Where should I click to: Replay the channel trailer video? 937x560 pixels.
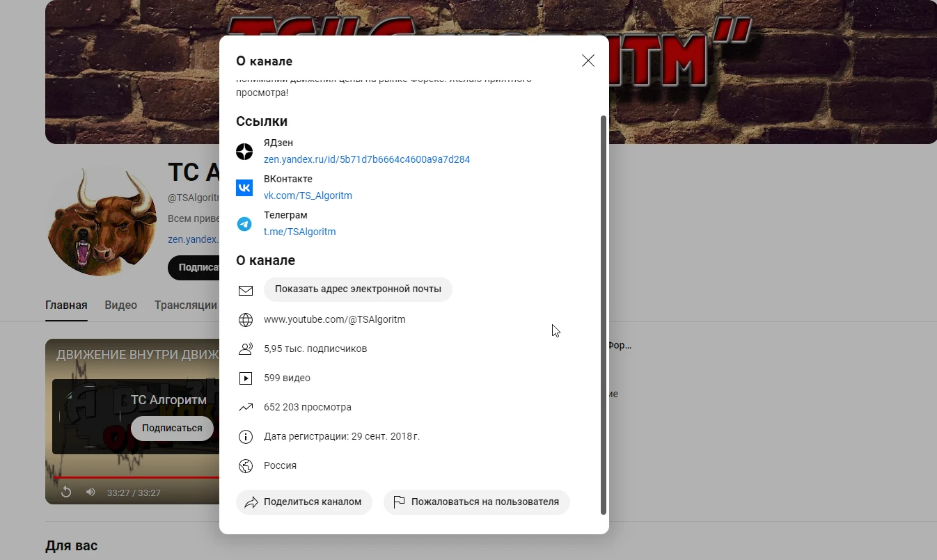[x=66, y=493]
